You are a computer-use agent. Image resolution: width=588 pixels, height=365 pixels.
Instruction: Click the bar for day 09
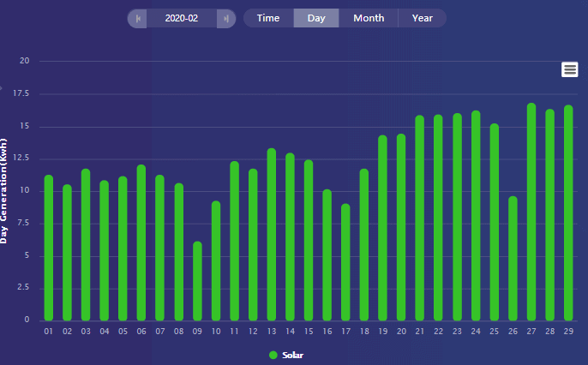click(197, 281)
